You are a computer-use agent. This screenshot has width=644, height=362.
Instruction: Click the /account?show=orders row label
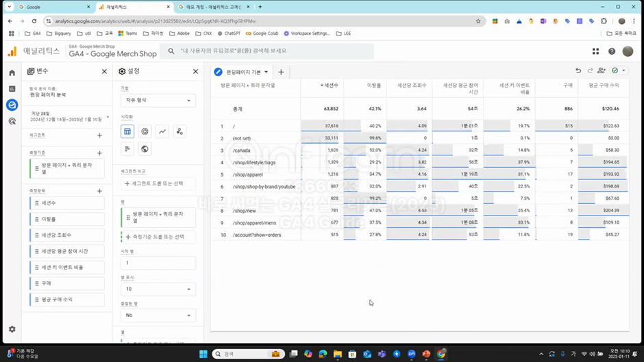coord(257,235)
